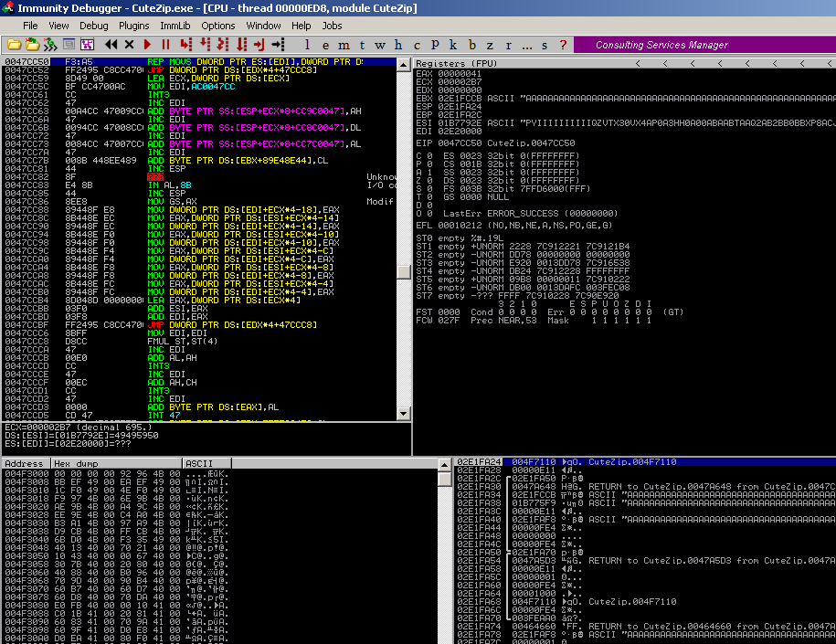The width and height of the screenshot is (836, 644).
Task: Open the Window menu
Action: pyautogui.click(x=263, y=26)
